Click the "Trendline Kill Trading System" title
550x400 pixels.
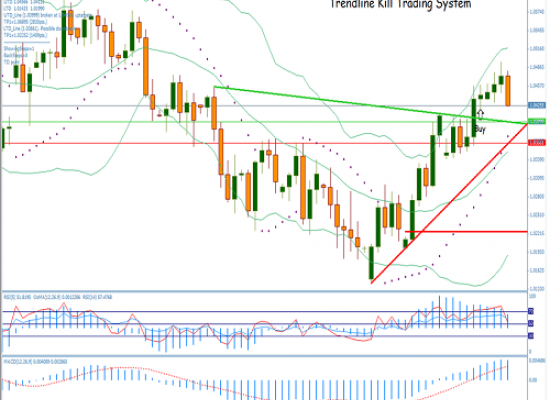coord(401,4)
